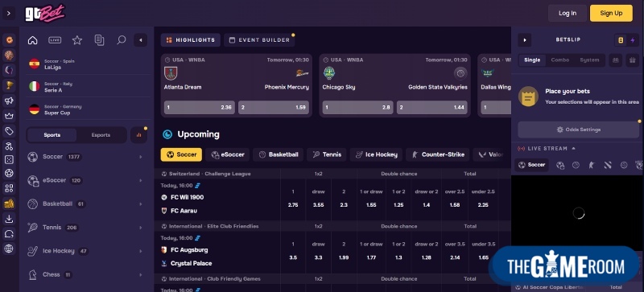Click the crown icon in the left rail
Screen dimensions: 644x292
[x=9, y=116]
